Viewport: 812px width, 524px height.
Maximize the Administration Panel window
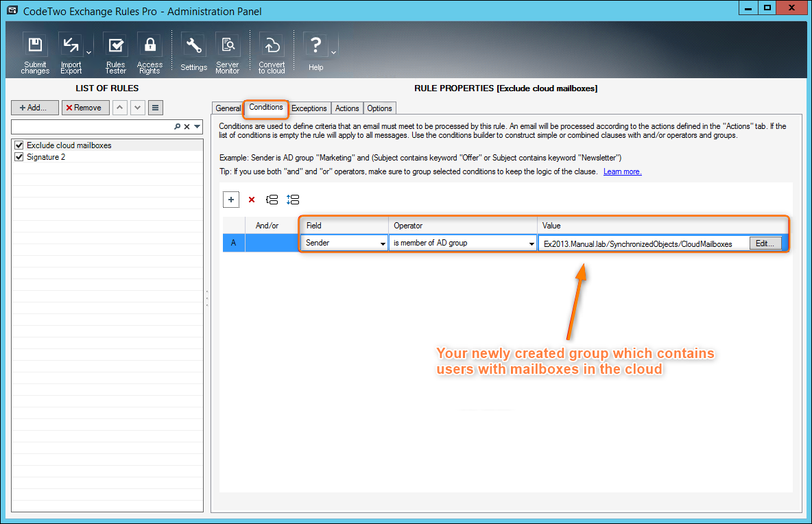767,8
